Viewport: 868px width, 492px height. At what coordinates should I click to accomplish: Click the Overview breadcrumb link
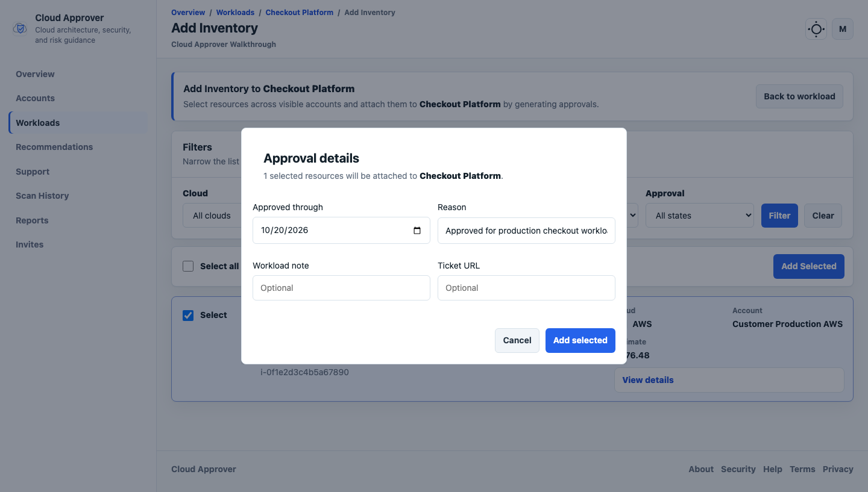[x=188, y=12]
